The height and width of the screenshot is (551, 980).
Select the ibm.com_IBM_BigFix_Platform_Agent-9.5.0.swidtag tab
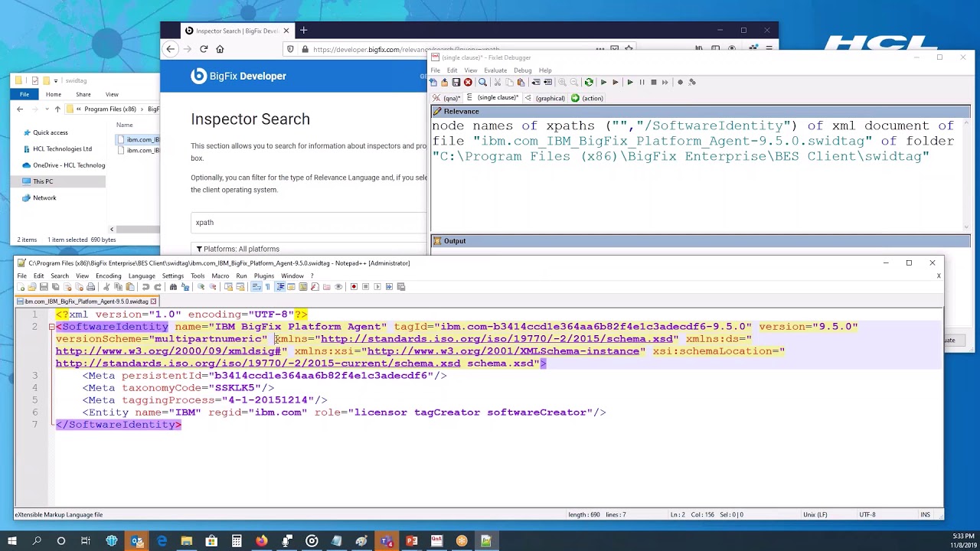[x=86, y=302]
